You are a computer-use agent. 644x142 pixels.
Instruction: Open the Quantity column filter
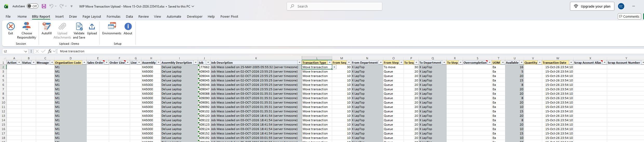pyautogui.click(x=540, y=63)
